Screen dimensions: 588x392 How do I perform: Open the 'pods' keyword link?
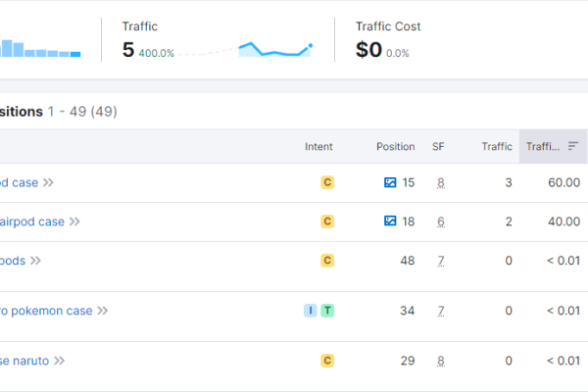tap(13, 261)
